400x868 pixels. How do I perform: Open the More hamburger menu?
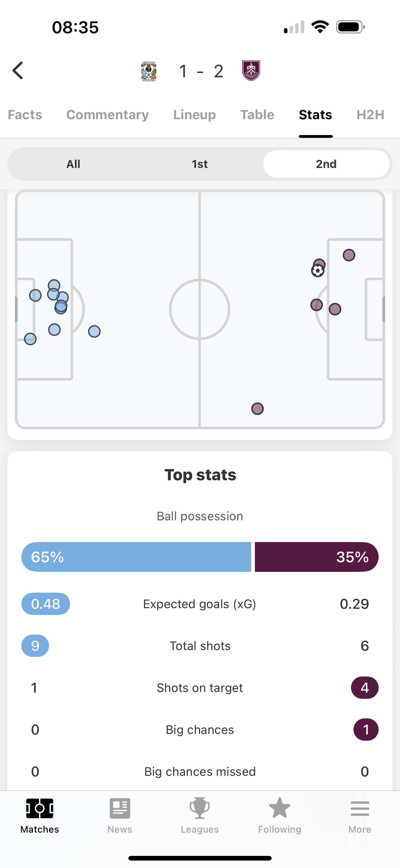pos(360,809)
